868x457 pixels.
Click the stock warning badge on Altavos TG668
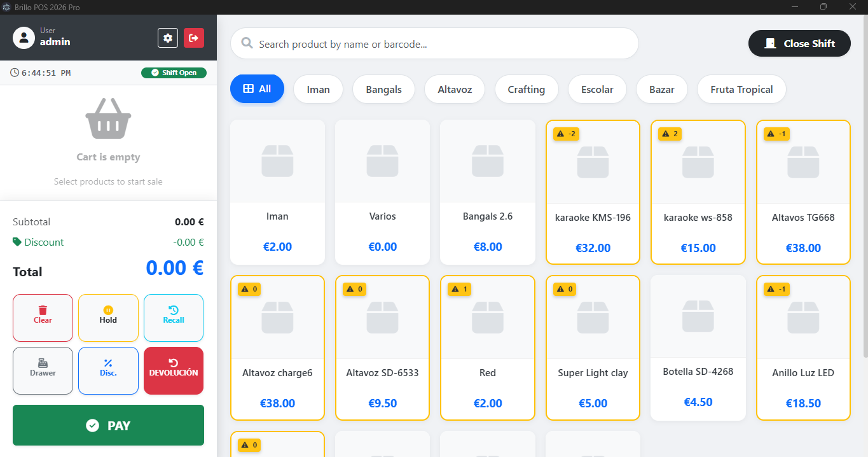(x=776, y=134)
